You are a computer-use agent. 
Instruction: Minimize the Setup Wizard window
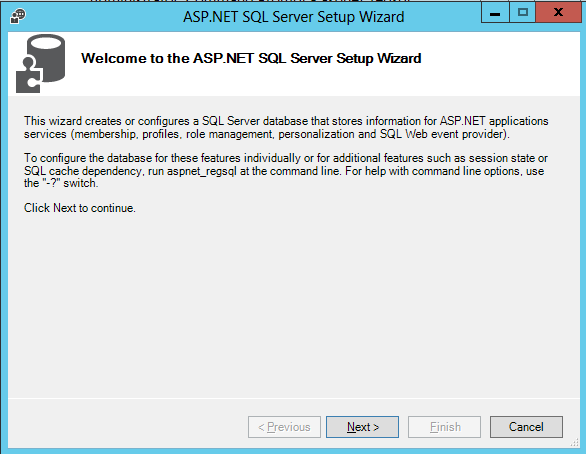[x=495, y=13]
